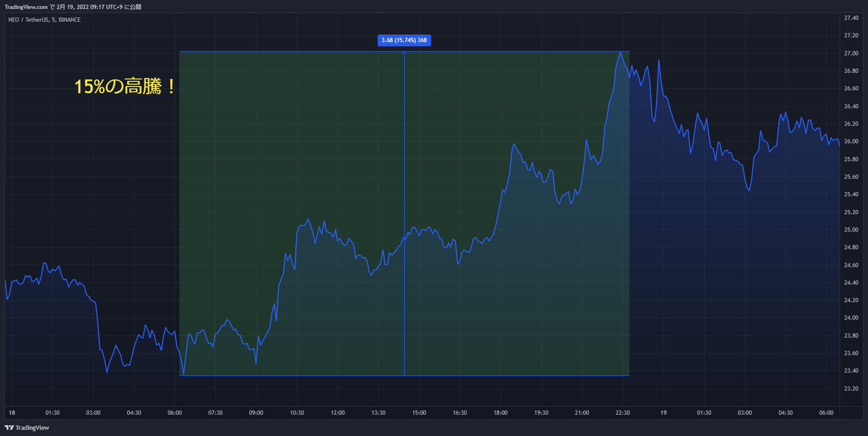Click the 21:00 time axis label

tap(582, 413)
